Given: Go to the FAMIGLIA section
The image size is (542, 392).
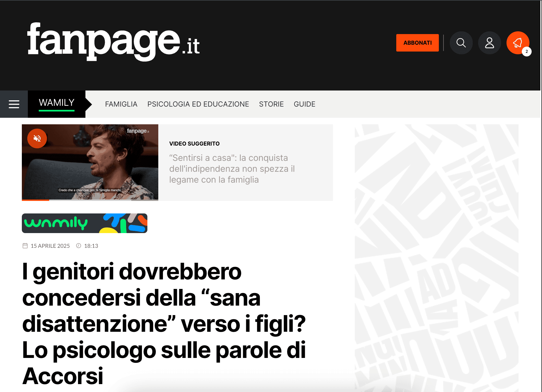Looking at the screenshot, I should pyautogui.click(x=121, y=104).
